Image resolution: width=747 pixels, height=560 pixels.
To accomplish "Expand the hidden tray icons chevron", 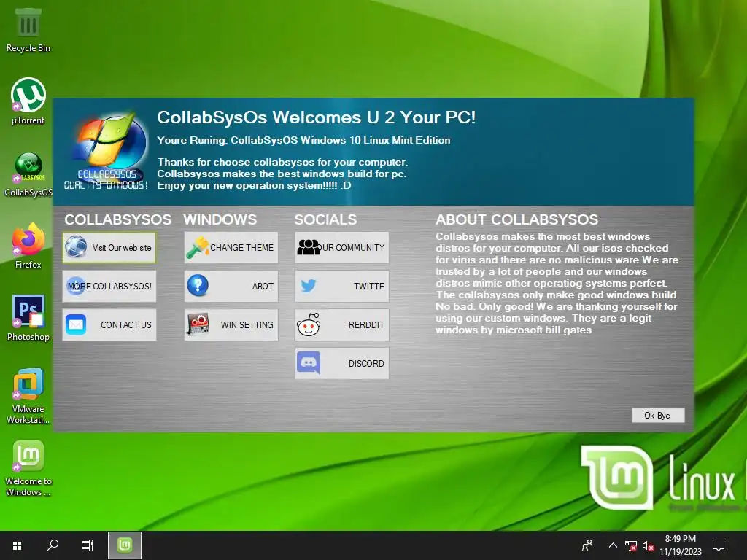I will click(613, 545).
